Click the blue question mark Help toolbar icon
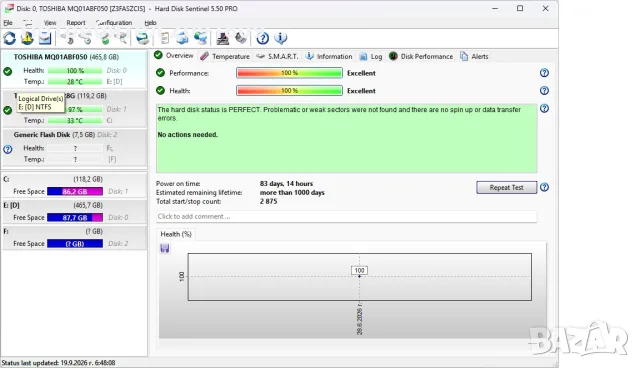The image size is (640, 368). pos(262,38)
